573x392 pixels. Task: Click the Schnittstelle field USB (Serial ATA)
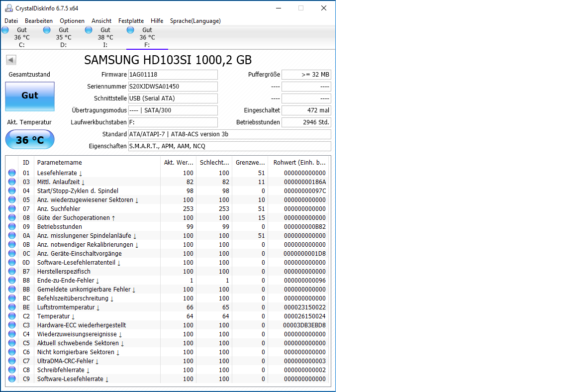tap(173, 98)
